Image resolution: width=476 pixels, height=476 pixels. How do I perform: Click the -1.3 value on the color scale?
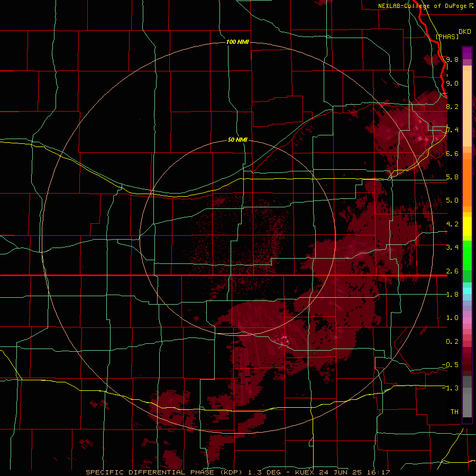click(450, 388)
